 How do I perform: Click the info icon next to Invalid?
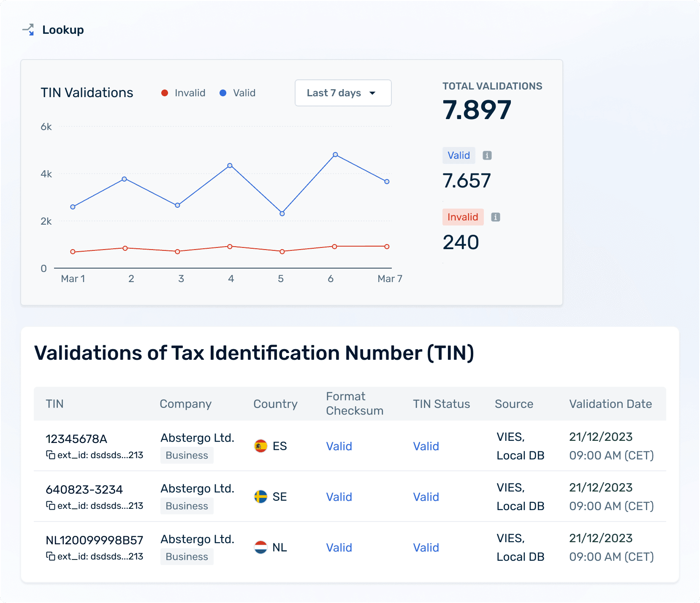click(x=495, y=217)
